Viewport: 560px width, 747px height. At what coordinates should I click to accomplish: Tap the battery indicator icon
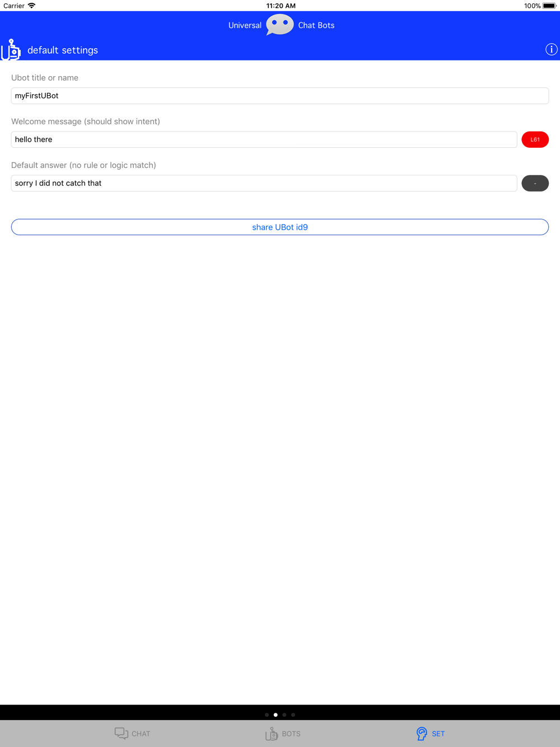(549, 6)
